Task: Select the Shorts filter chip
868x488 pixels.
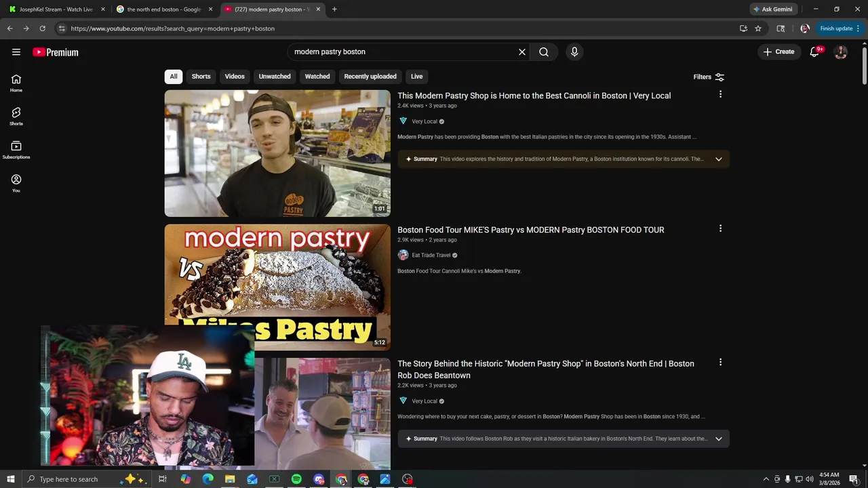Action: tap(201, 77)
